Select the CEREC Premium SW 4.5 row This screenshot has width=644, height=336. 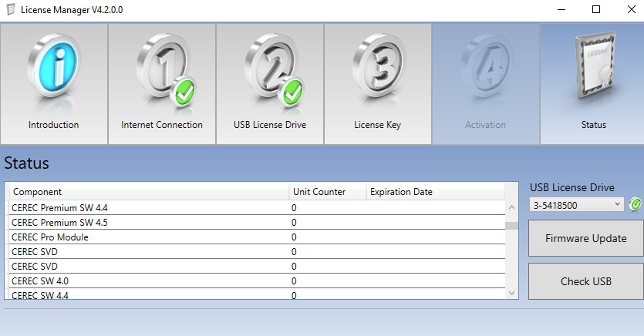coord(257,223)
